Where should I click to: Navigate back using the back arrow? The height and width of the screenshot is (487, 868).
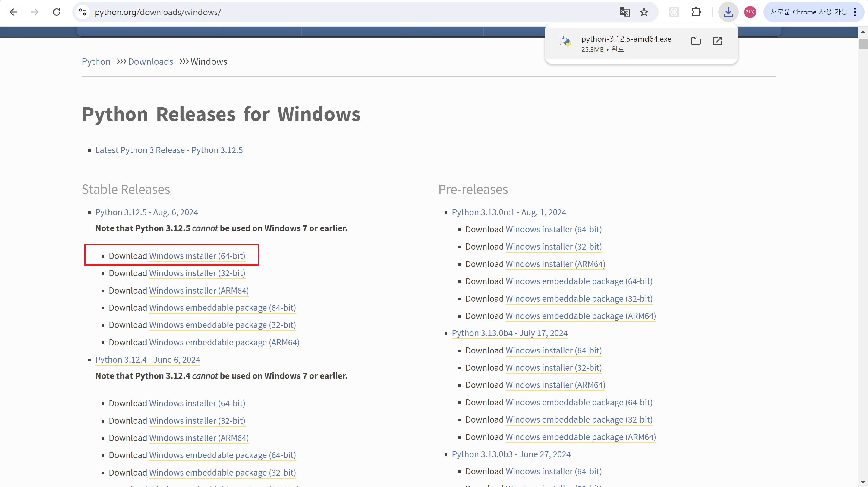point(14,12)
